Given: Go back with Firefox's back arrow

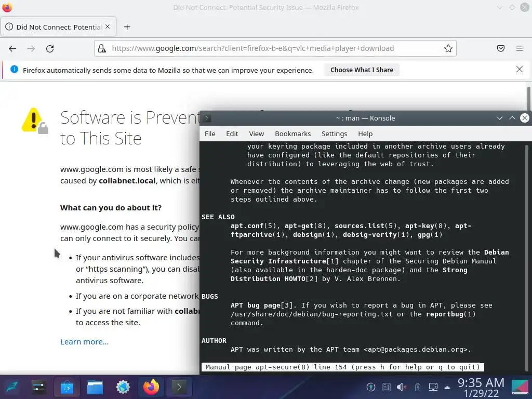Looking at the screenshot, I should [x=12, y=48].
